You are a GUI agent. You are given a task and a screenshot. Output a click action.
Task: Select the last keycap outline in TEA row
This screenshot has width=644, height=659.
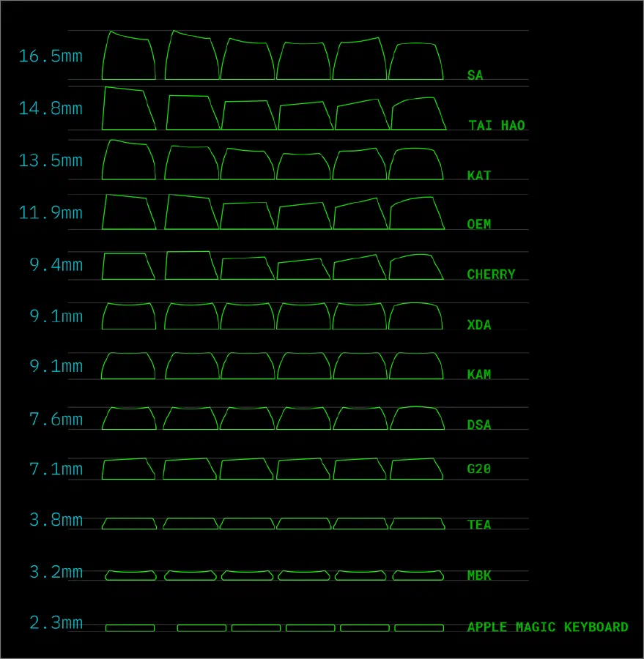[x=418, y=524]
